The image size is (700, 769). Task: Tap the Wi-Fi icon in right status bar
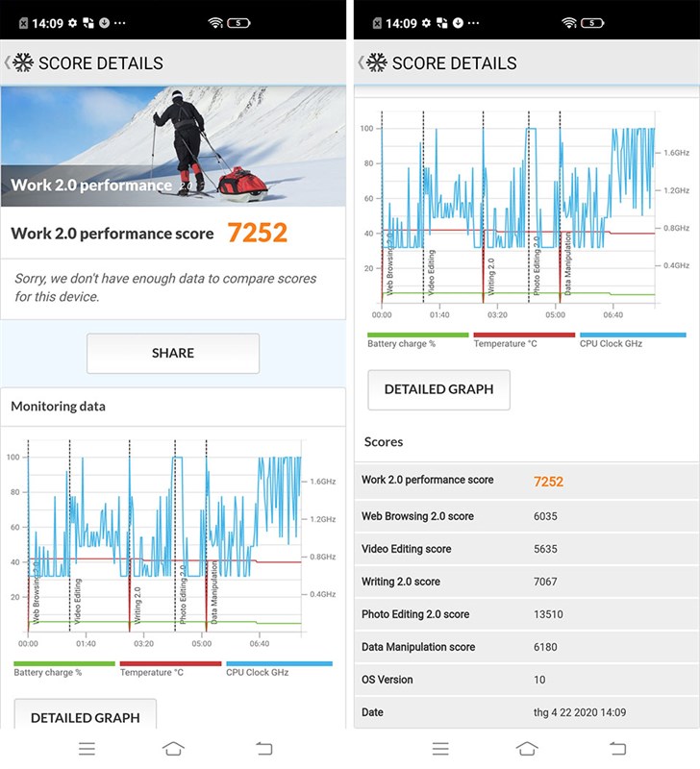click(x=569, y=22)
